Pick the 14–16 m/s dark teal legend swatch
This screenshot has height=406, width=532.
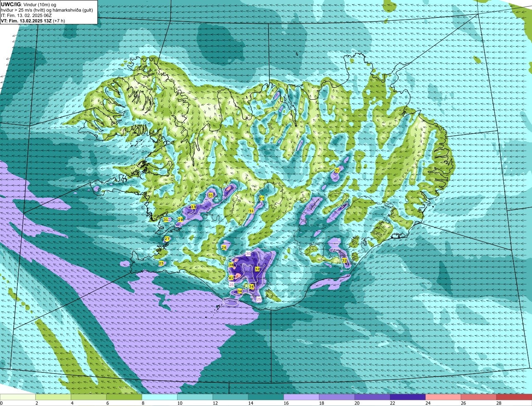(266, 397)
